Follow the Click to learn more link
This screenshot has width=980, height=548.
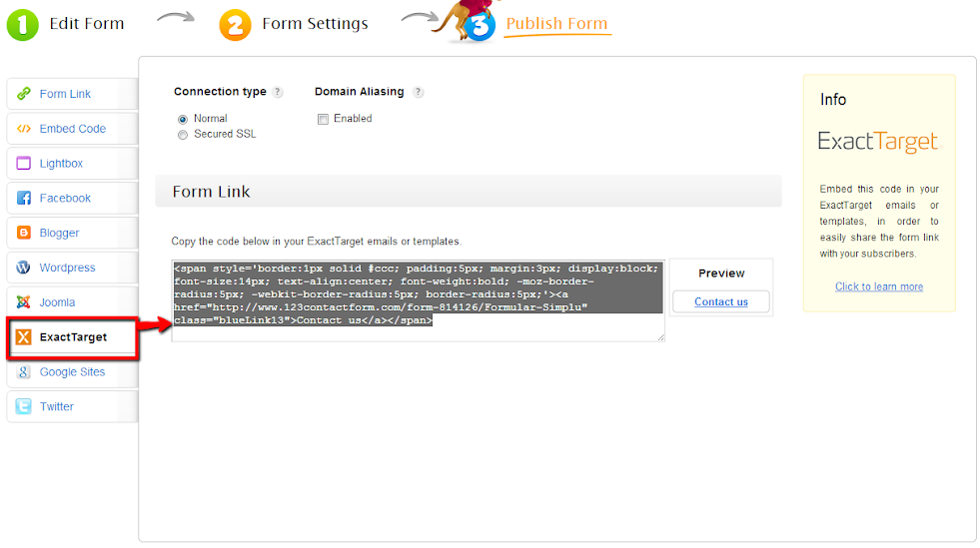[879, 286]
